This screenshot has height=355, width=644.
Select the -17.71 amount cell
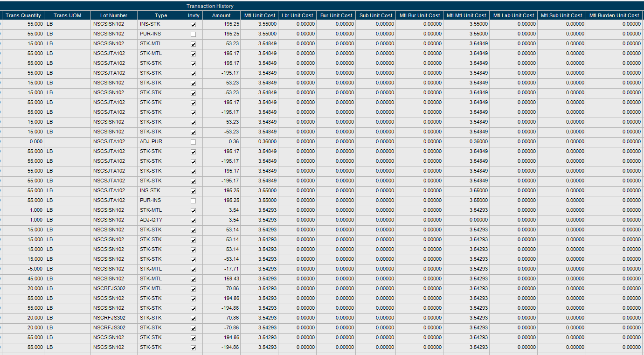pos(222,269)
